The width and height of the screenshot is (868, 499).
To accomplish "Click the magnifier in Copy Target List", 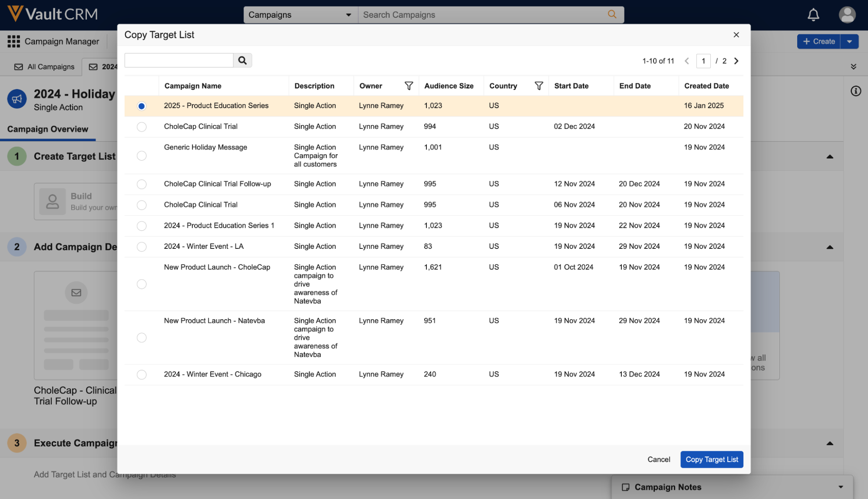I will coord(242,60).
